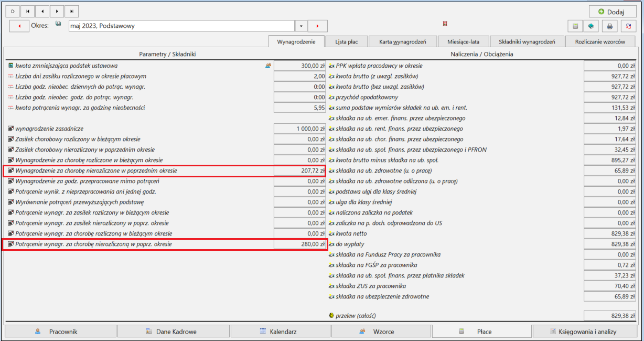Click the Naliczenia / Obciążenia column header
The image size is (644, 341).
point(481,54)
